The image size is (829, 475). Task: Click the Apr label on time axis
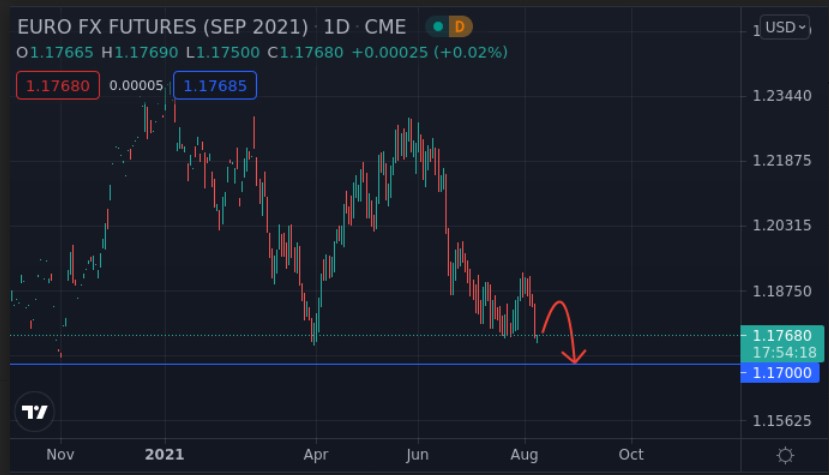pyautogui.click(x=316, y=455)
